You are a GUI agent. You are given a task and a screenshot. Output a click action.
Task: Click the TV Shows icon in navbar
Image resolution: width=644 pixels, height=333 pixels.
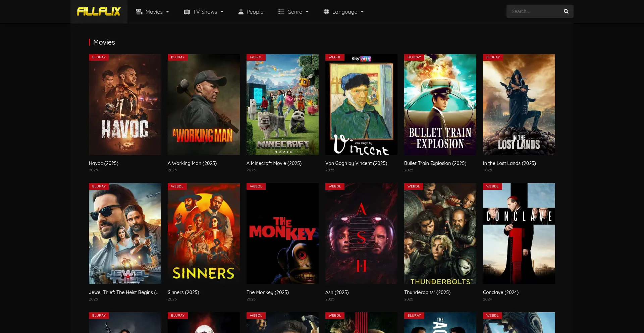click(x=187, y=12)
